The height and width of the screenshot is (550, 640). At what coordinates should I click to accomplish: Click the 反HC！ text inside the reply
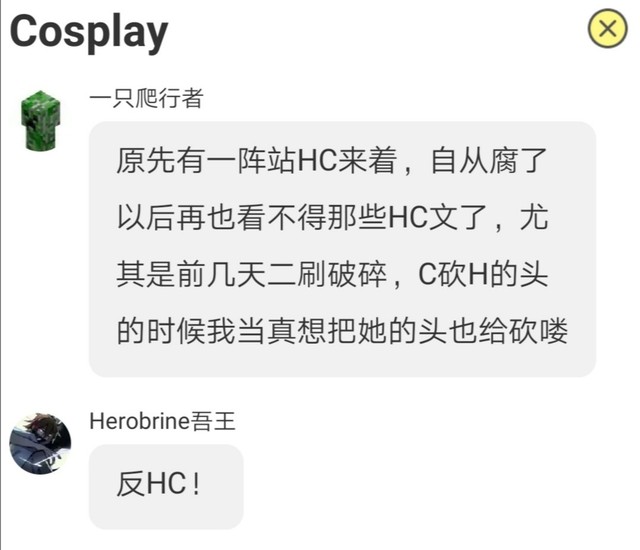159,484
